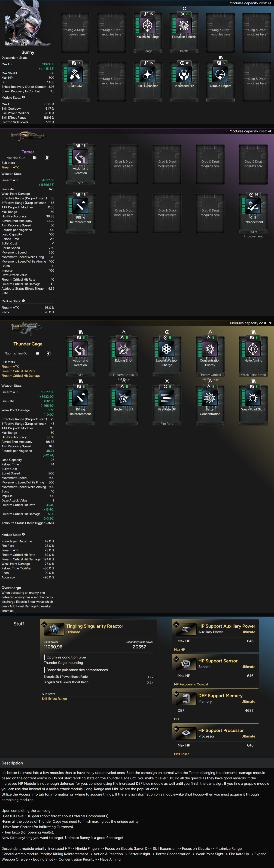Click the Maximize Range module icon
Image resolution: width=274 pixels, height=868 pixels.
coord(148,25)
